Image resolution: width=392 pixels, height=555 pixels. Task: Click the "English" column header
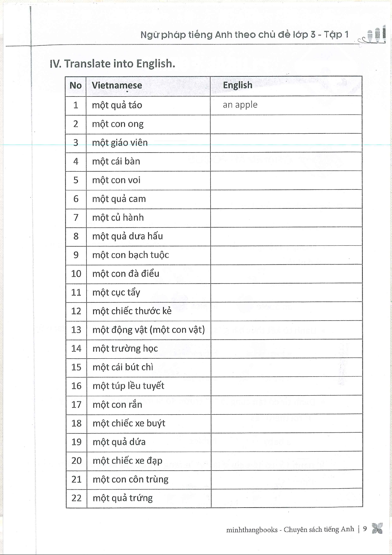pos(238,85)
